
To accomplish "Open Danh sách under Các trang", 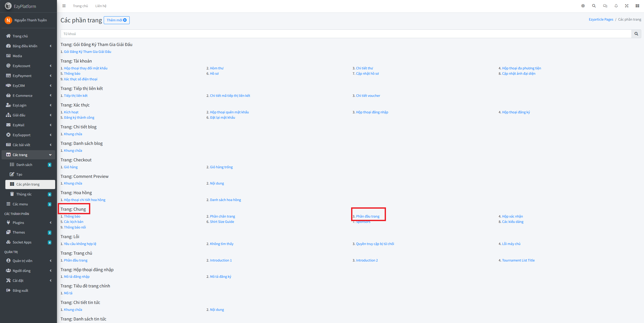I will pos(24,165).
